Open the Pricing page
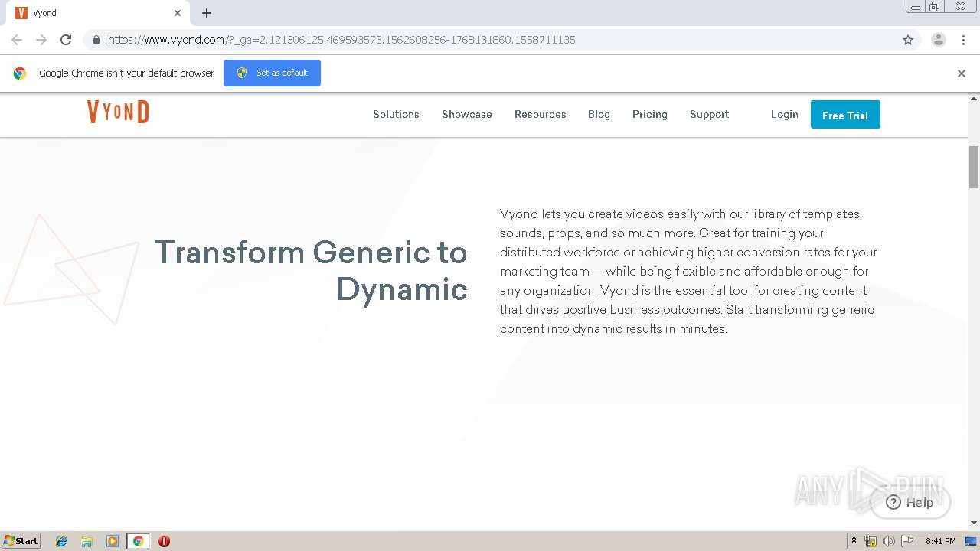 point(650,114)
